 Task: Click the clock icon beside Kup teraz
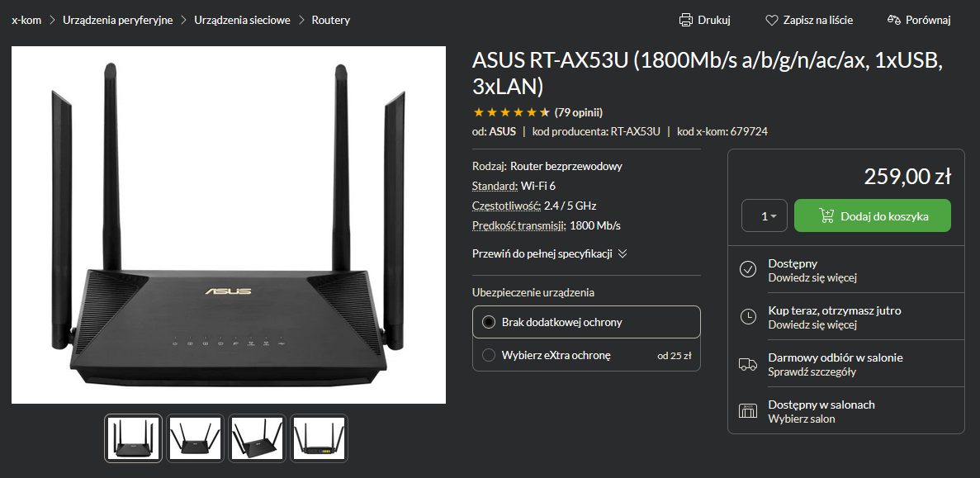pos(747,317)
